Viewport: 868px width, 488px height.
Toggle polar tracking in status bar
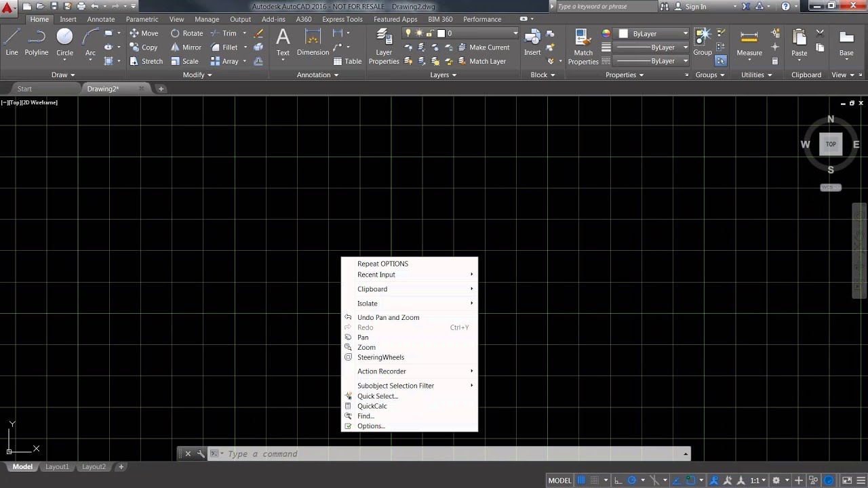(x=631, y=481)
